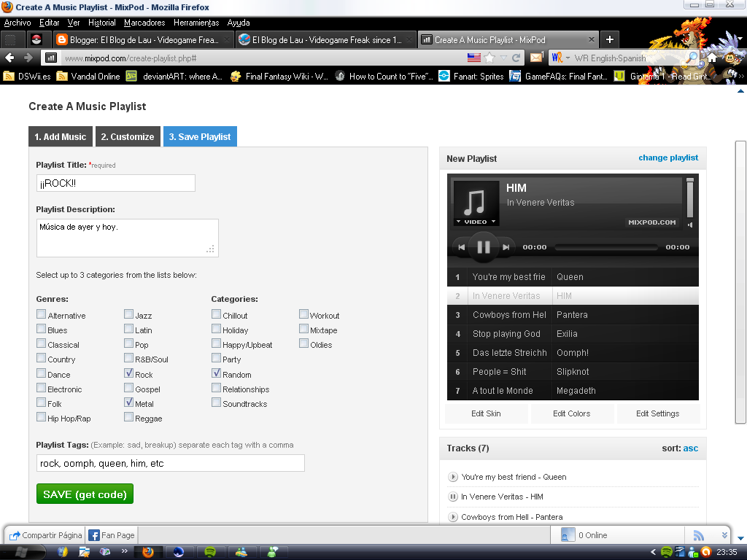Enable the Party category checkbox
Screen dimensions: 747x560
coord(216,359)
